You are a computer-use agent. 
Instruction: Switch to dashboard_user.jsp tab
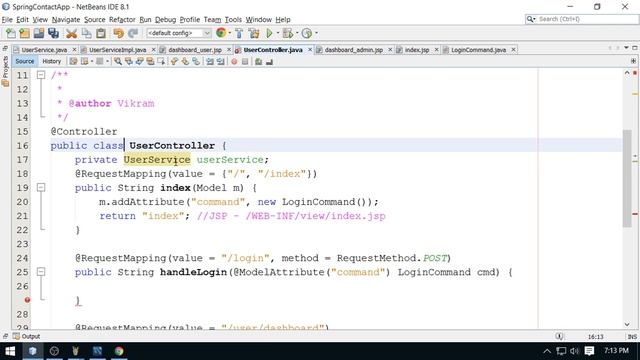coord(195,50)
